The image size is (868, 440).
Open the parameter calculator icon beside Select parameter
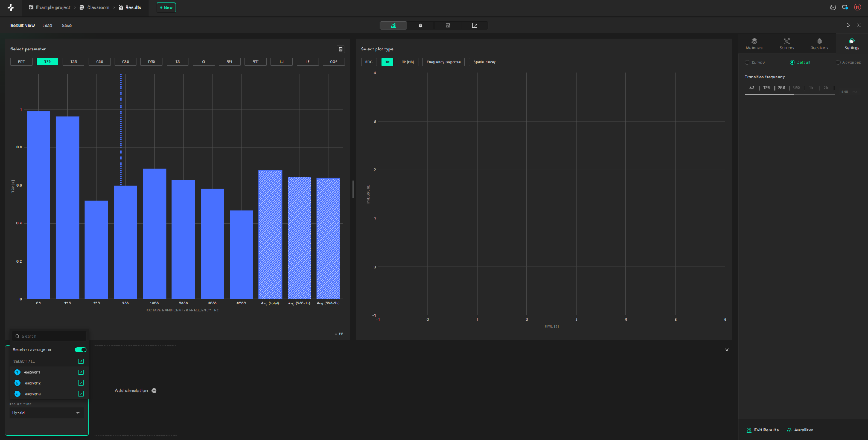pyautogui.click(x=340, y=49)
